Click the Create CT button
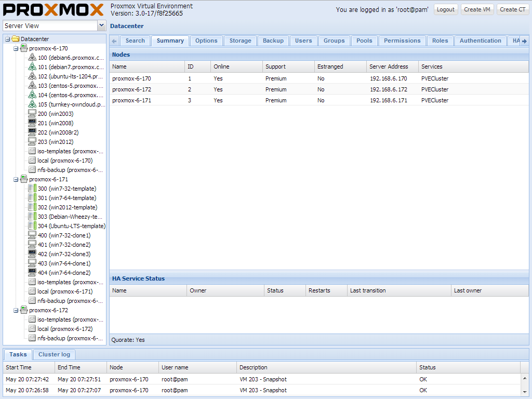532x399 pixels. [x=512, y=9]
